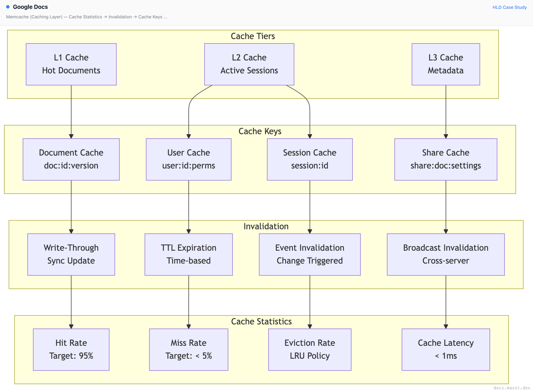Viewport: 533px width, 392px height.
Task: Select the Cache Latency < 1ms node
Action: tap(446, 350)
